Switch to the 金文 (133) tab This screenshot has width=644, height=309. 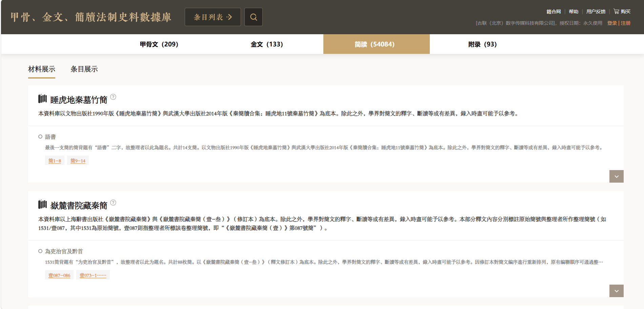pyautogui.click(x=267, y=44)
